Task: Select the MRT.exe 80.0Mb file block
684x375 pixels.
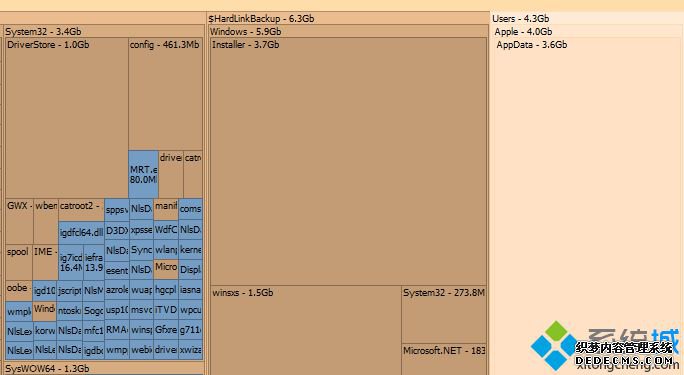Action: pyautogui.click(x=143, y=174)
